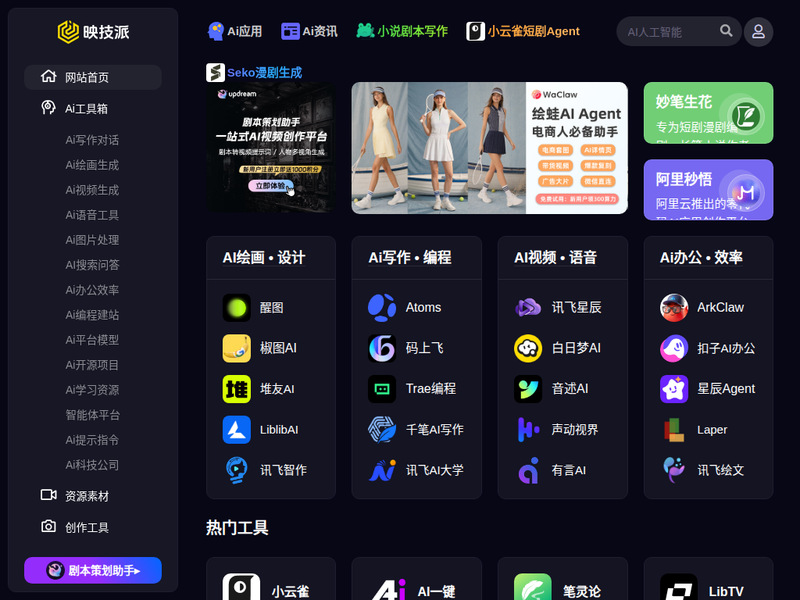The image size is (800, 600).
Task: Open the Trae编程 icon
Action: [x=382, y=389]
